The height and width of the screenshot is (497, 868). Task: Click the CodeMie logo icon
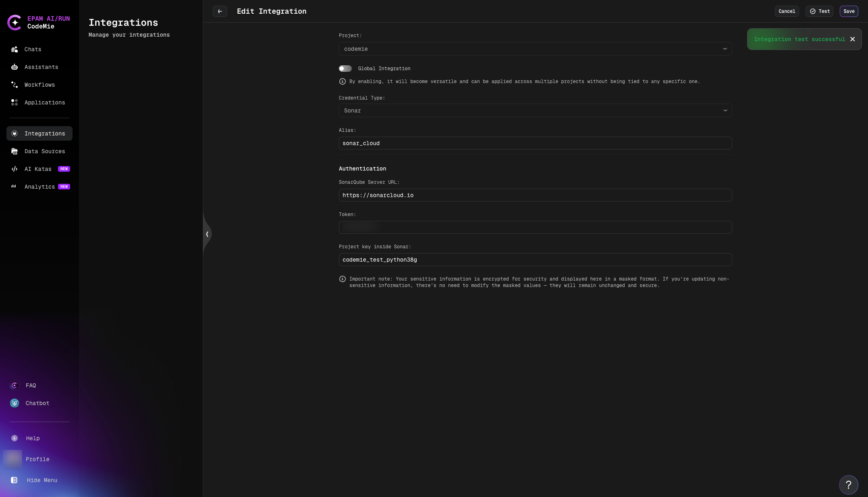point(15,23)
